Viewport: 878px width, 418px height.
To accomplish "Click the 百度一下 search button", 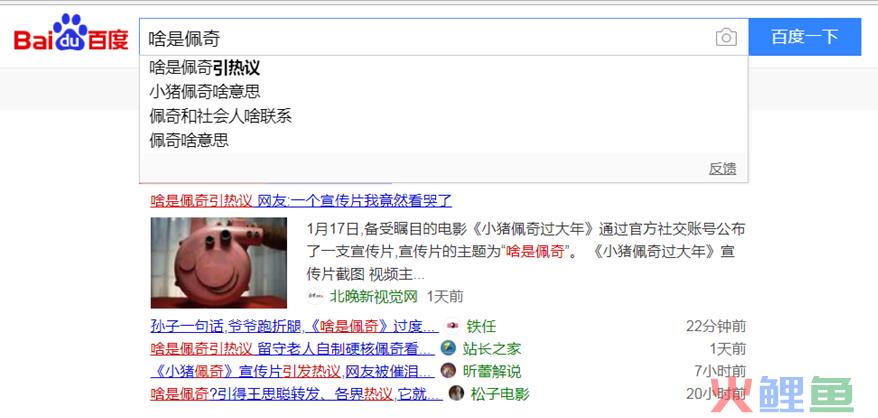I will (805, 37).
